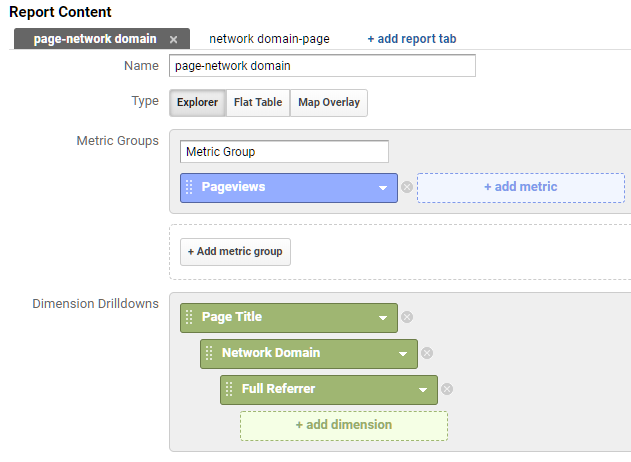The width and height of the screenshot is (631, 462).
Task: Expand the Full Referrer dropdown arrow
Action: [x=423, y=390]
